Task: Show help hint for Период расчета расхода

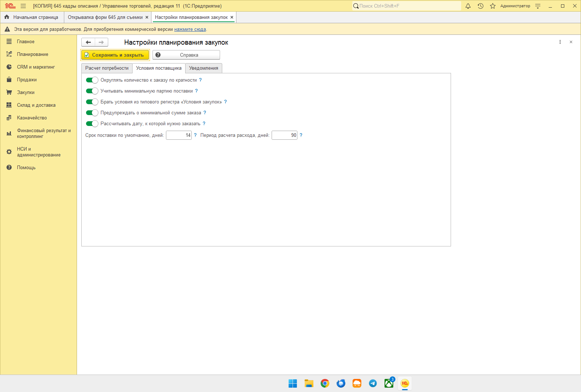Action: point(301,135)
